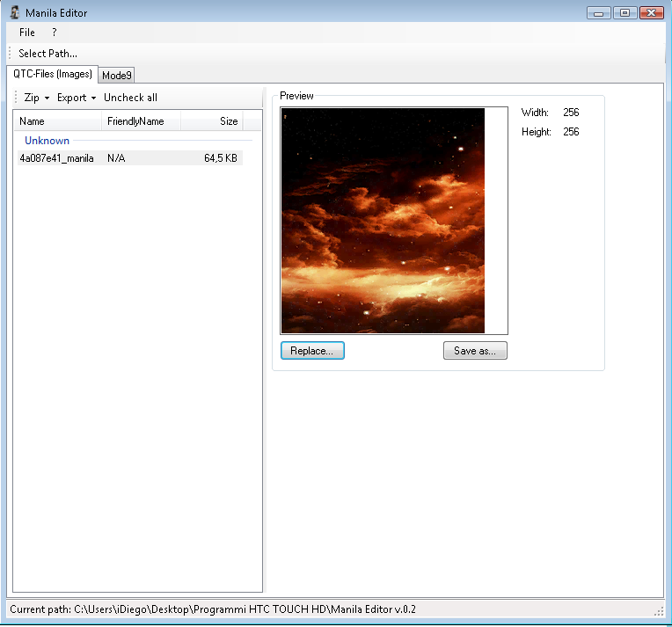Open the ? help menu
This screenshot has width=672, height=627.
pyautogui.click(x=54, y=33)
